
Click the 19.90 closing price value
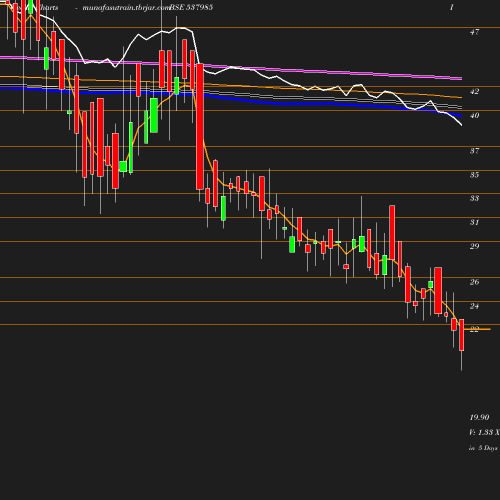[x=479, y=417]
